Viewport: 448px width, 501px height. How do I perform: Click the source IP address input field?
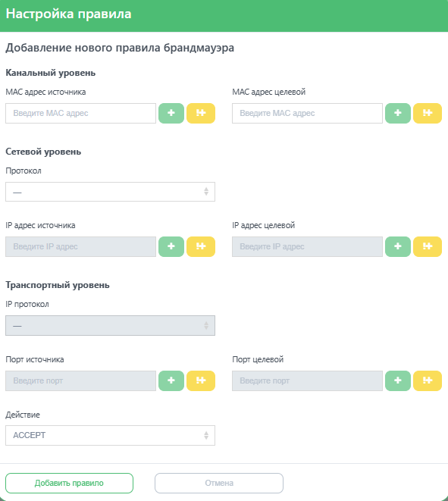80,246
